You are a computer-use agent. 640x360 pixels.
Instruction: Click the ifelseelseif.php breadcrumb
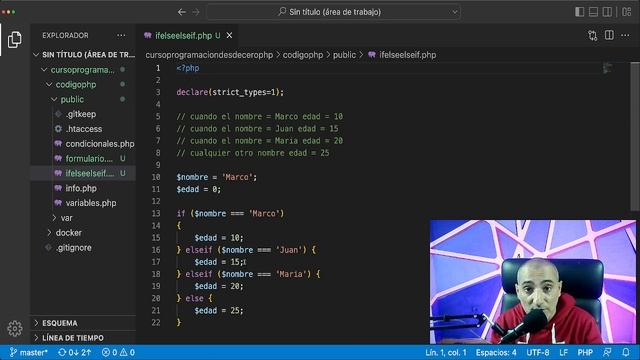402,55
